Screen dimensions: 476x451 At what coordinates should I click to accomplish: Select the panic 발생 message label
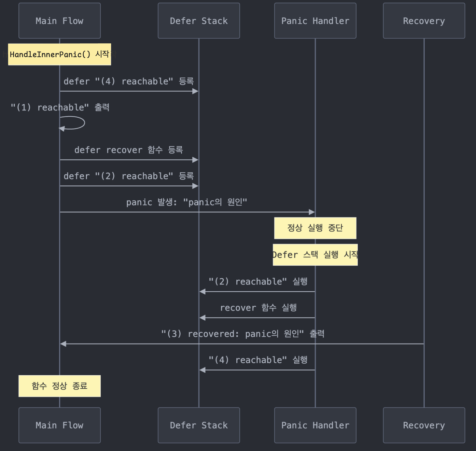pos(187,202)
